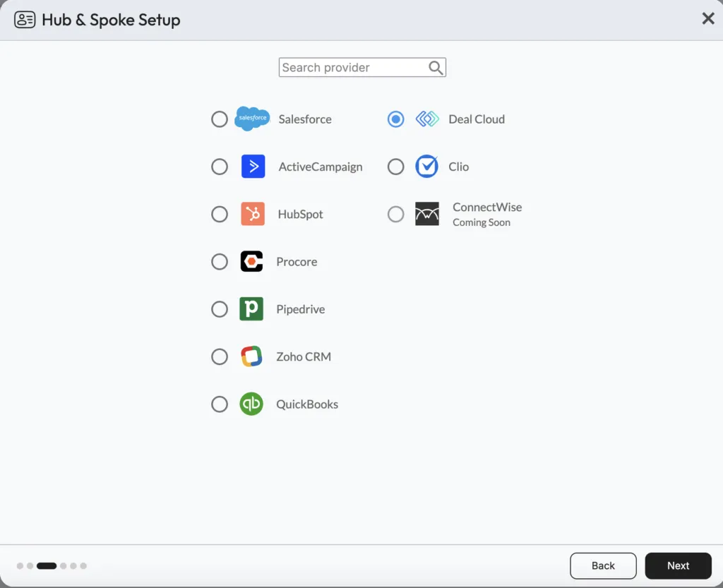Select the Clio radio button
This screenshot has height=588, width=723.
tap(395, 167)
